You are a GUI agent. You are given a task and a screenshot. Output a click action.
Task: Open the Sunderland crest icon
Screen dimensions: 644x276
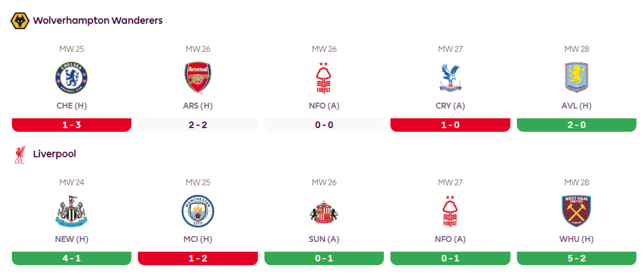click(324, 212)
